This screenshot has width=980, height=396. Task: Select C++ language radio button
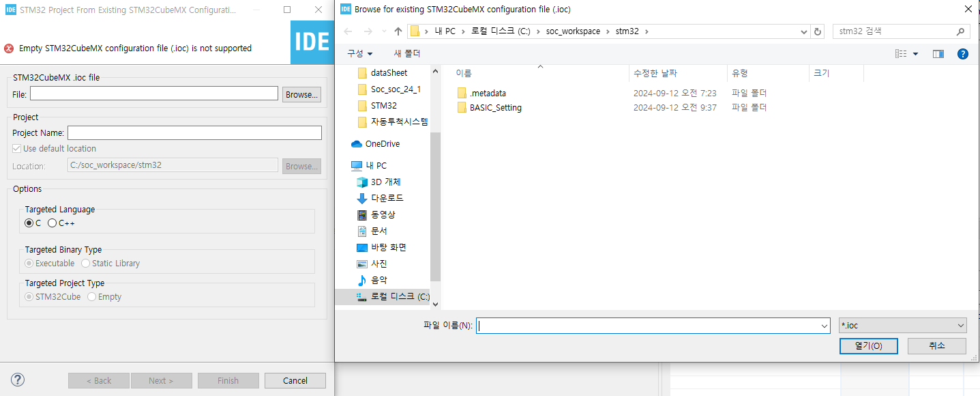pyautogui.click(x=53, y=223)
